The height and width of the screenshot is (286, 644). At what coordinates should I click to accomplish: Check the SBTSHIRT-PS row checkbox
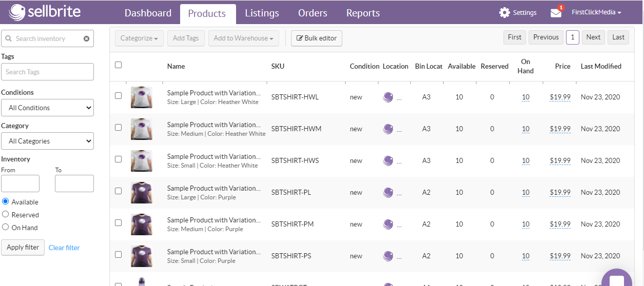click(x=119, y=255)
